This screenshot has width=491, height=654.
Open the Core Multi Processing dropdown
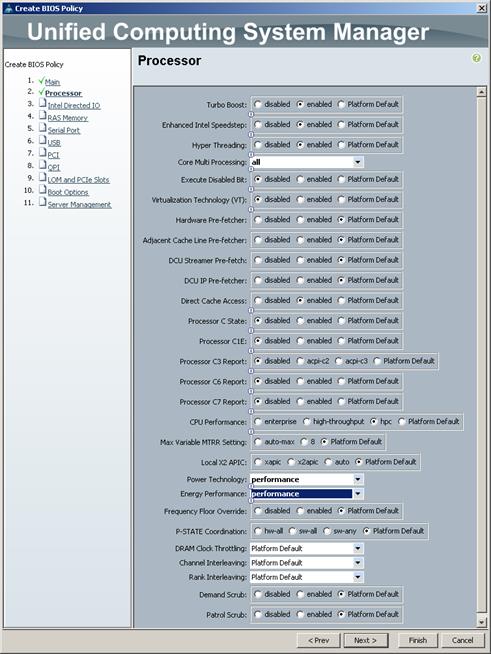[358, 162]
